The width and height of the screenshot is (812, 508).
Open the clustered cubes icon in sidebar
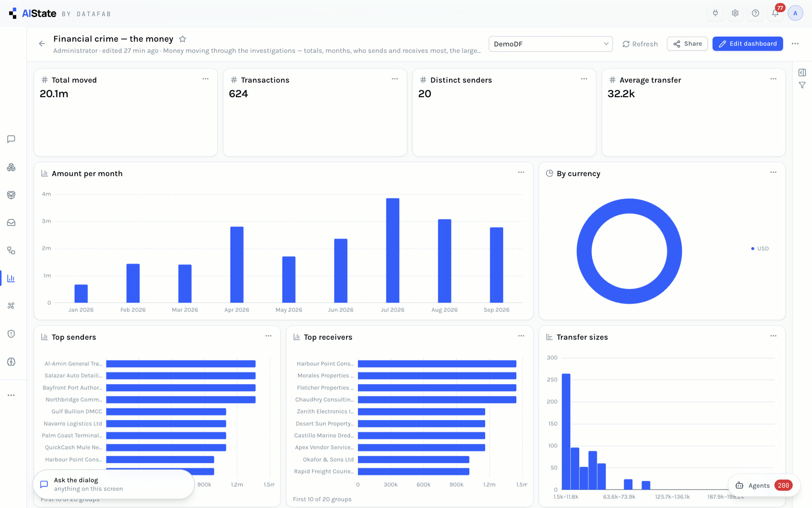click(x=11, y=167)
